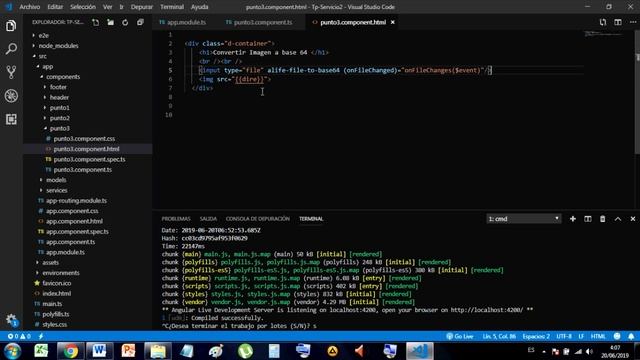Change the HTML language mode

click(x=598, y=336)
